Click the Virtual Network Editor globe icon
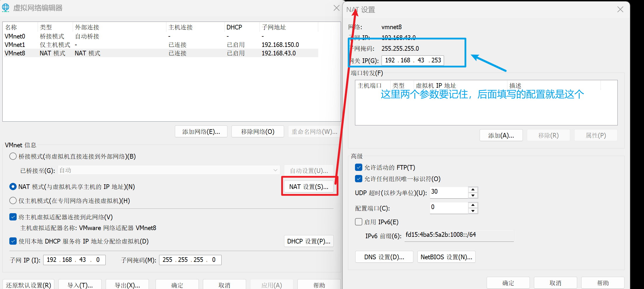Viewport: 644px width, 289px height. coord(6,8)
